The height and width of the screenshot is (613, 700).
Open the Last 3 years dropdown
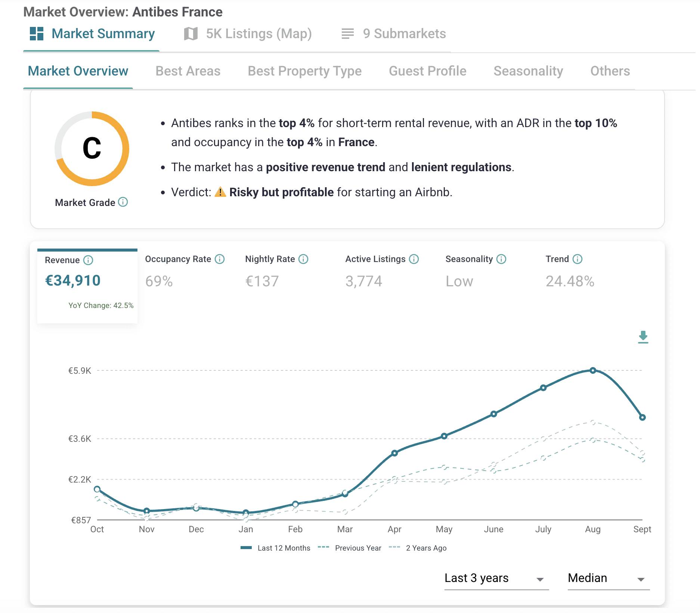pyautogui.click(x=496, y=579)
